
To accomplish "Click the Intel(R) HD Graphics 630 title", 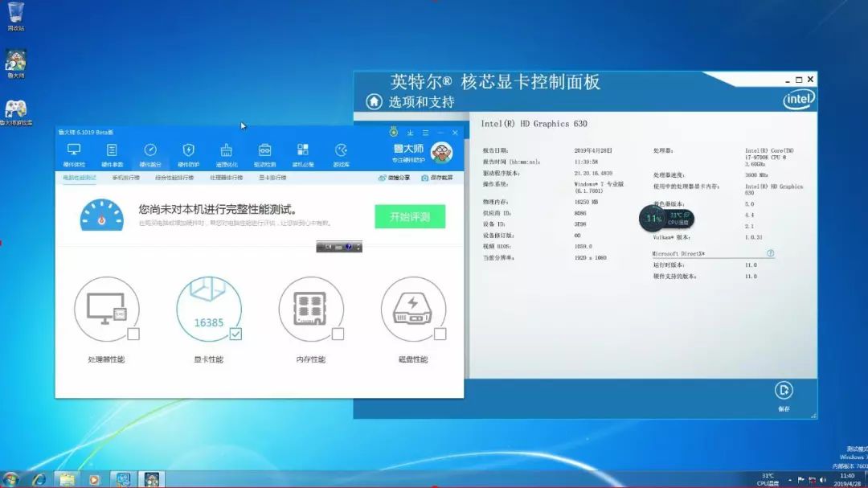I will click(x=534, y=124).
